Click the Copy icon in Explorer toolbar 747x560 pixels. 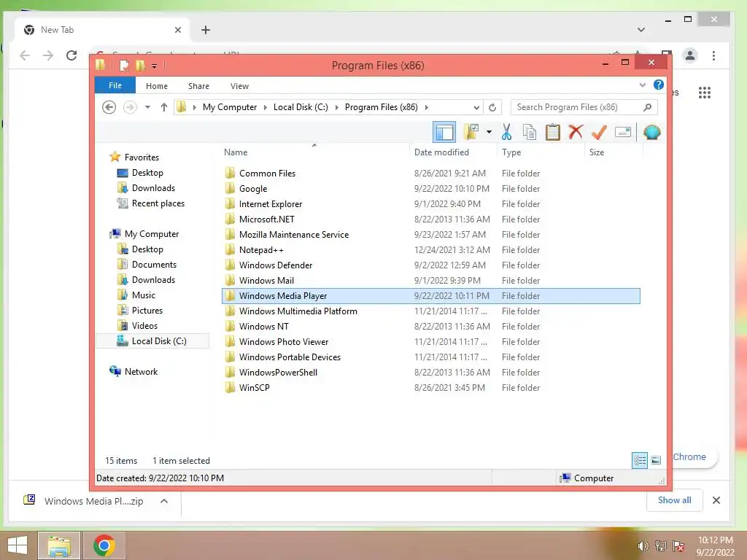[530, 132]
